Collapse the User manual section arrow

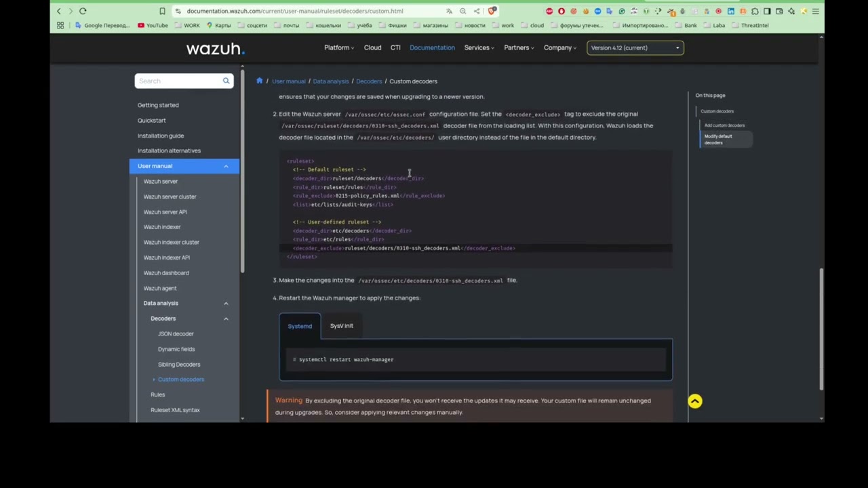[x=226, y=166]
